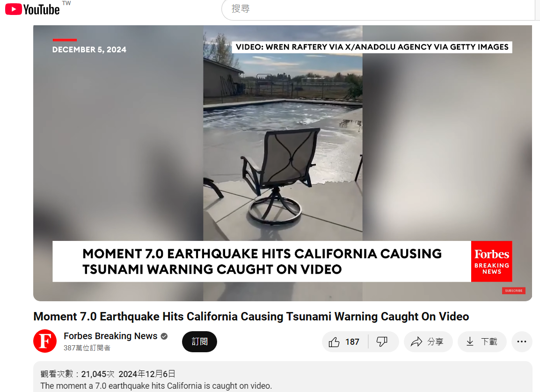The width and height of the screenshot is (540, 392).
Task: Open the Forbes Breaking News channel name
Action: coord(110,336)
